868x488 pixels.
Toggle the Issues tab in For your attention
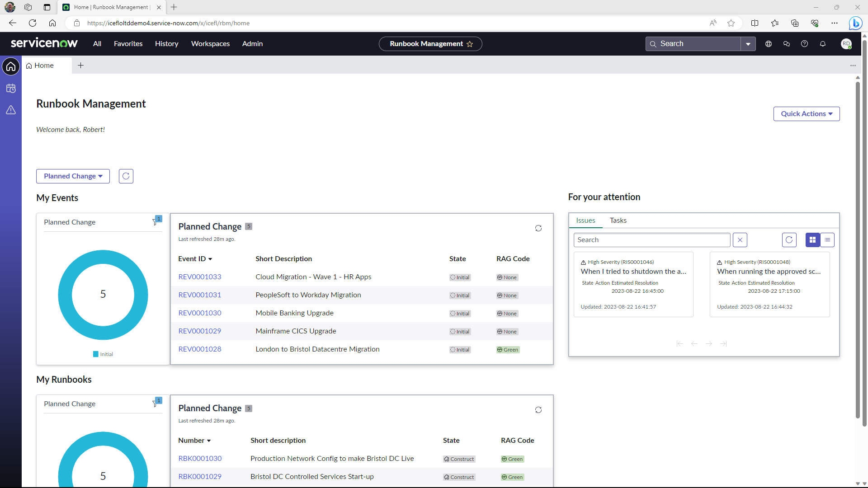pos(586,221)
